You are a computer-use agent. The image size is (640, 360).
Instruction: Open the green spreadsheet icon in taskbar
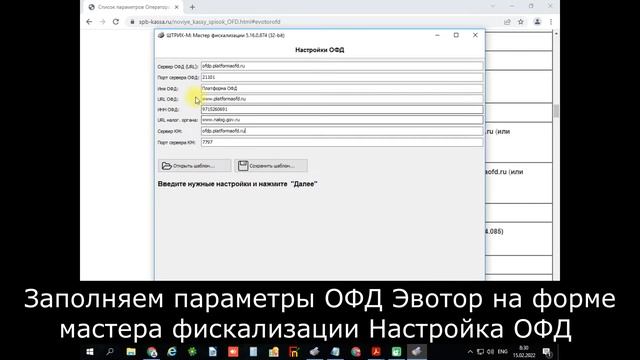coord(396,351)
